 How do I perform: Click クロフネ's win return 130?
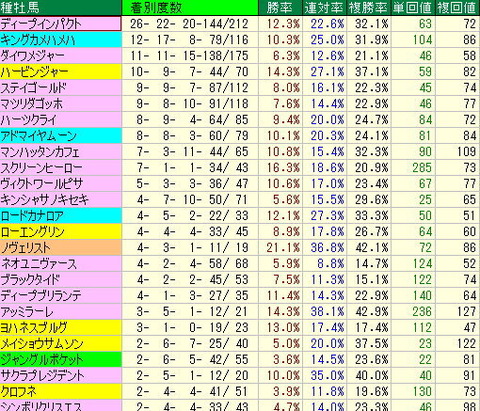(x=422, y=392)
